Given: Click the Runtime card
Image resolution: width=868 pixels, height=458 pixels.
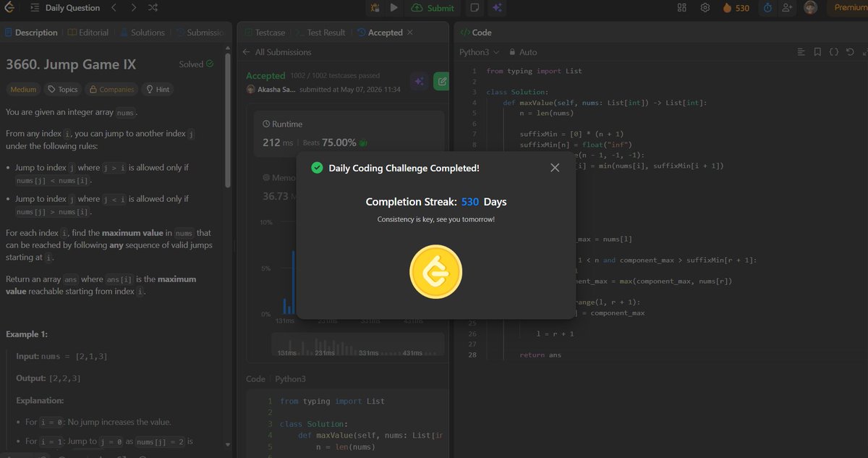Looking at the screenshot, I should (349, 134).
